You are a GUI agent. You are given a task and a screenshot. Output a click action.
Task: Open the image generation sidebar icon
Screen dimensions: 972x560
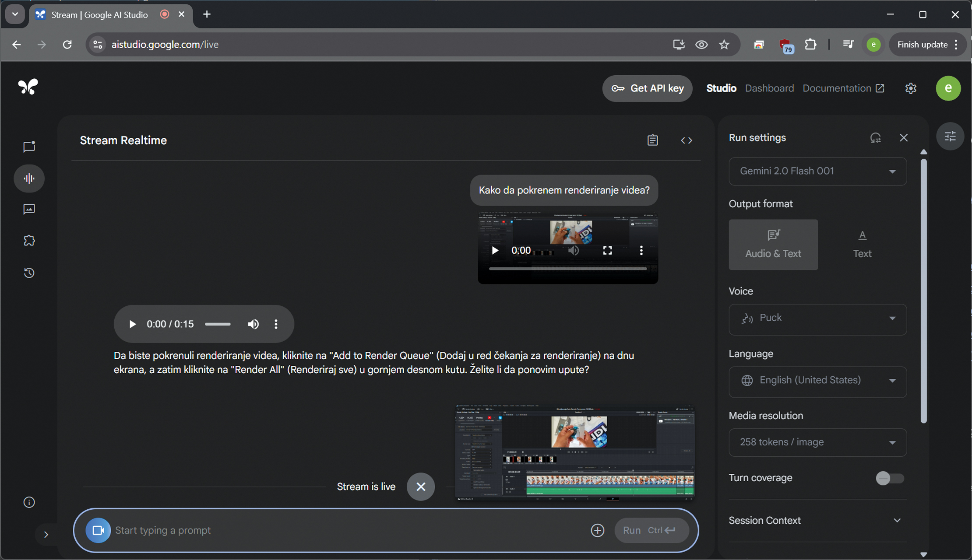[x=29, y=209]
